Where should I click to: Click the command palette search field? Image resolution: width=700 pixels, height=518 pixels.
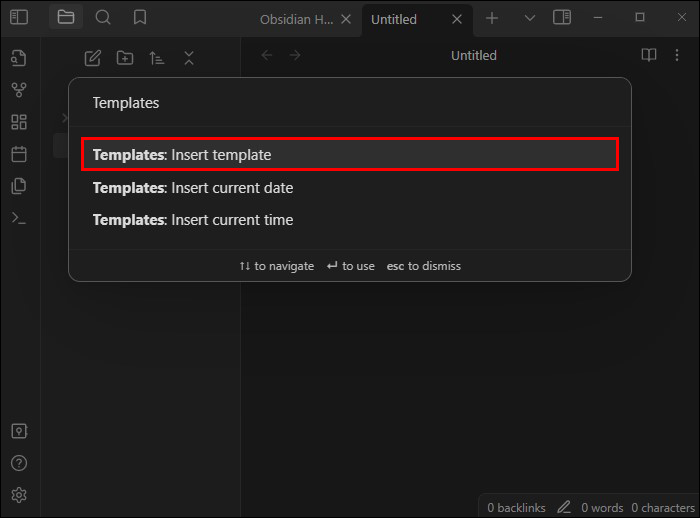[349, 103]
